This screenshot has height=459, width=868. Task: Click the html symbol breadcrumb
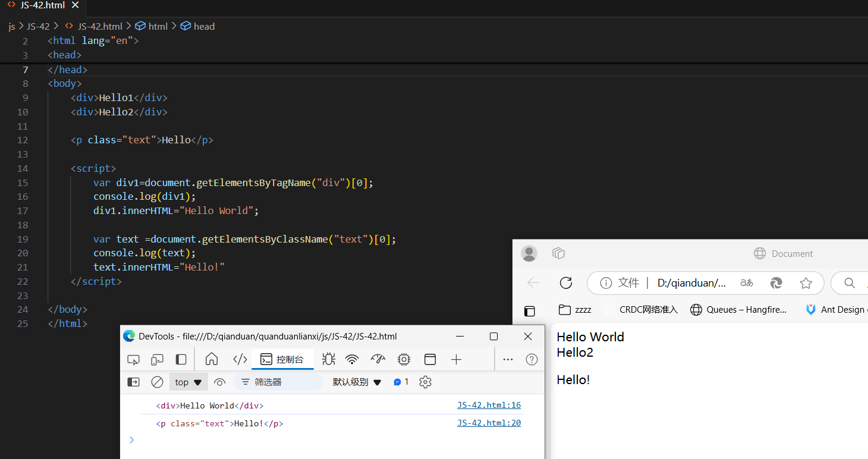tap(152, 26)
